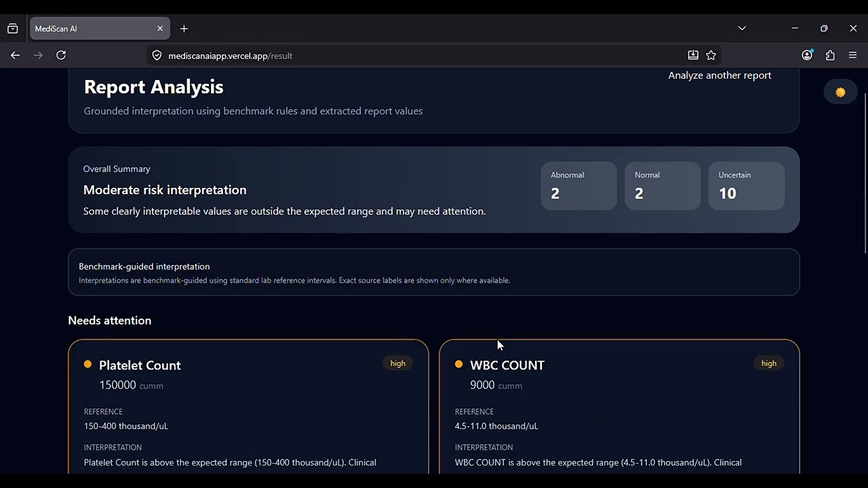Expand the list all tabs chevron
Image resolution: width=868 pixels, height=488 pixels.
click(x=742, y=28)
